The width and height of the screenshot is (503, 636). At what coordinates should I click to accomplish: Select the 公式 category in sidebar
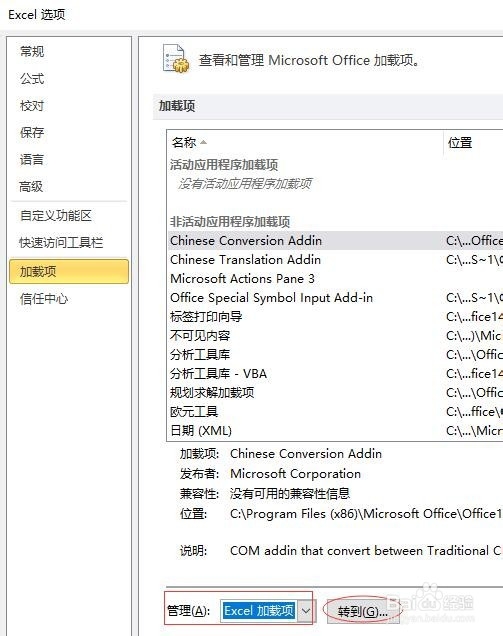[x=32, y=79]
